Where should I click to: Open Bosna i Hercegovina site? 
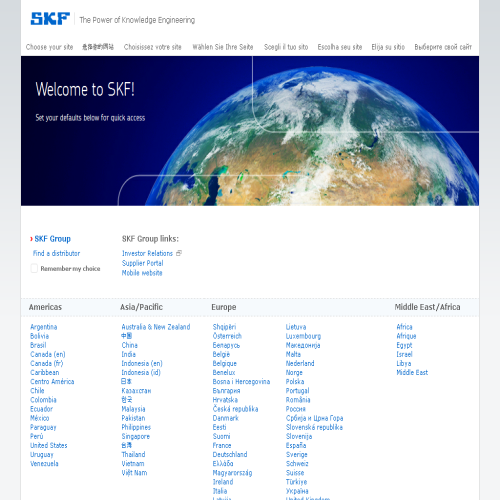tap(241, 382)
